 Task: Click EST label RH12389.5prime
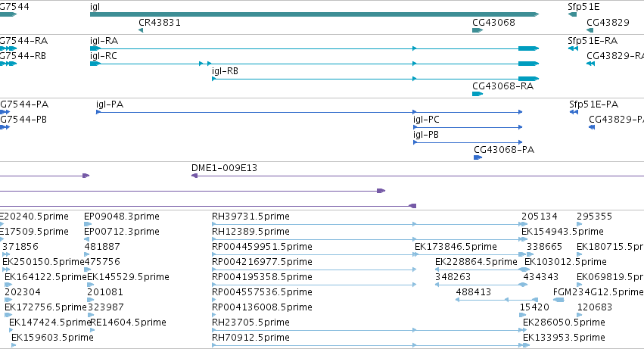pos(251,232)
